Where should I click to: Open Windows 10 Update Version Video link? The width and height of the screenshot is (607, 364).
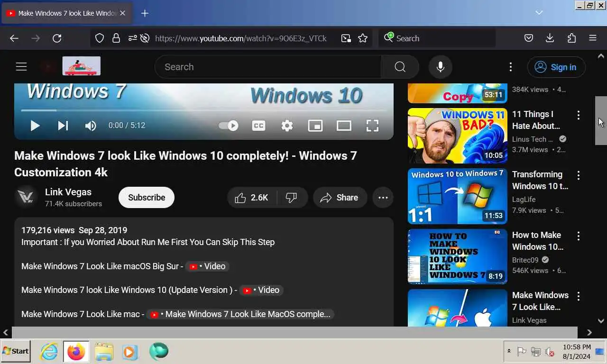[261, 290]
